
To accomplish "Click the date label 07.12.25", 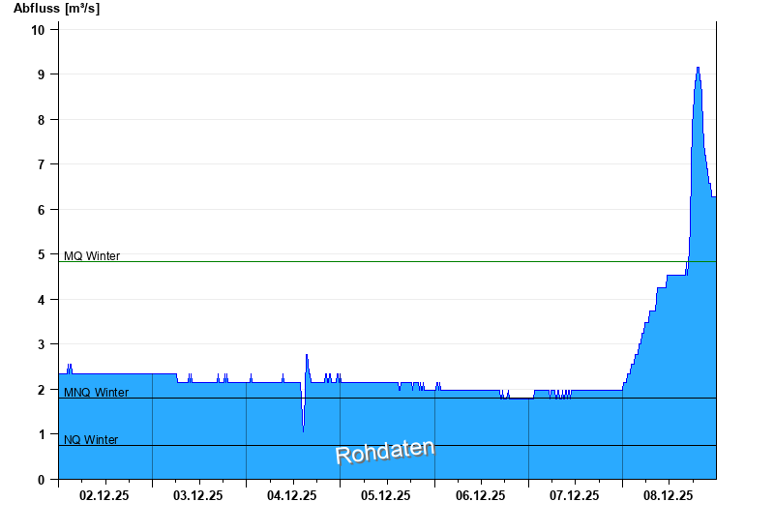I will [x=574, y=495].
